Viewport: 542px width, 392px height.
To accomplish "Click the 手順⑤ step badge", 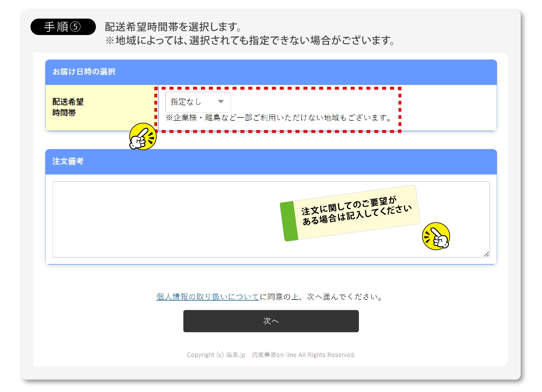I will point(63,27).
